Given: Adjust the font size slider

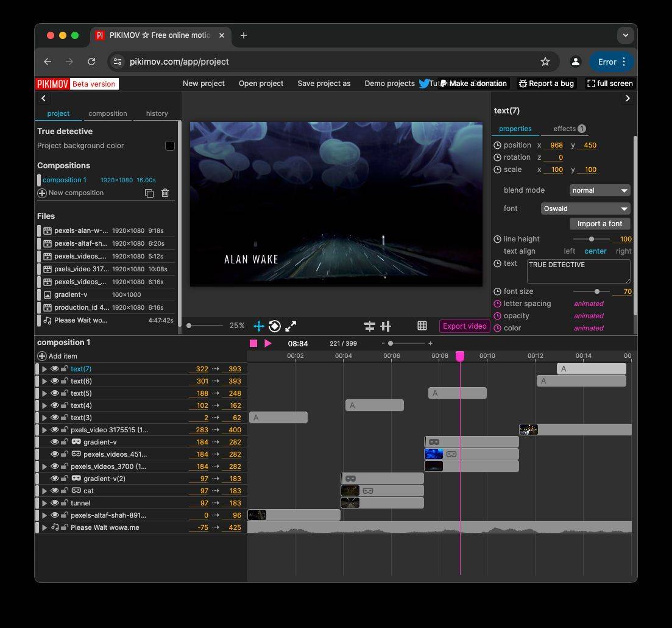Looking at the screenshot, I should [x=592, y=291].
